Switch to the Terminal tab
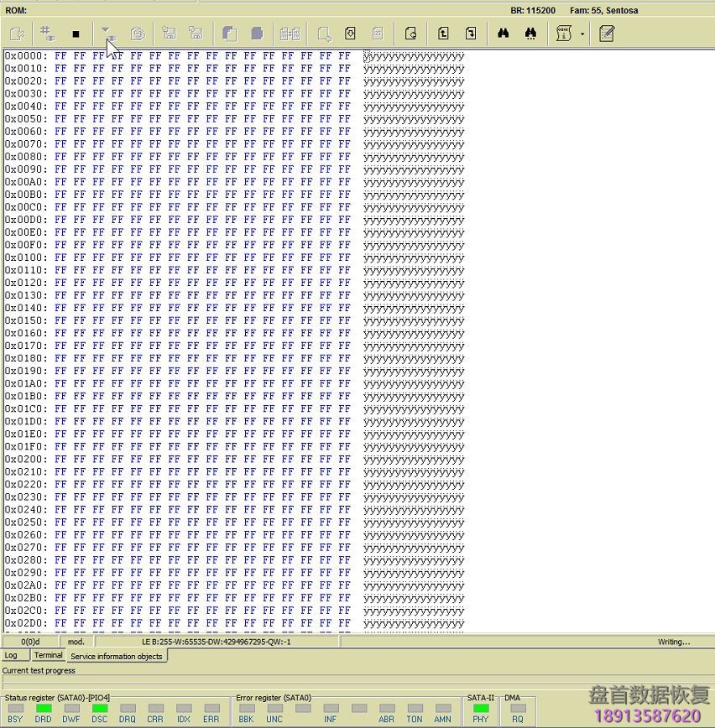Screen dimensions: 715x728 [x=48, y=656]
